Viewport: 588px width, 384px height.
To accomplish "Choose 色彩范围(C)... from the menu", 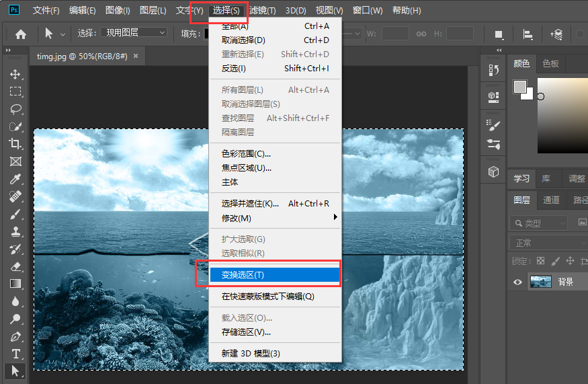I will pos(276,153).
